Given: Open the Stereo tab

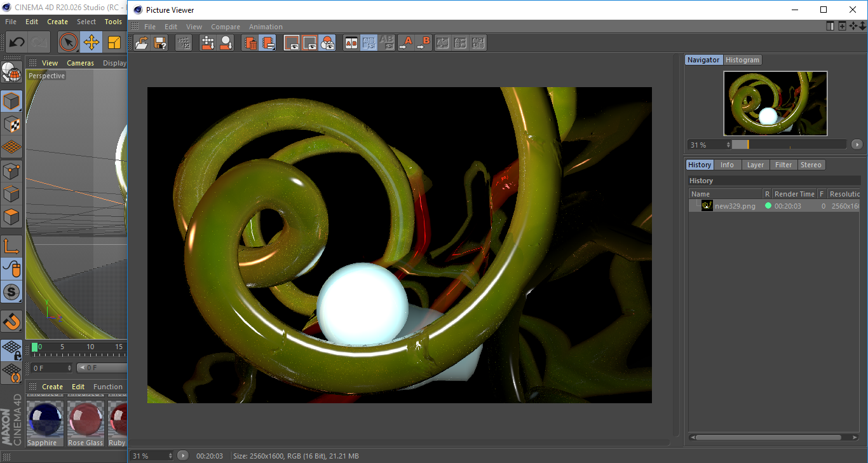Looking at the screenshot, I should 811,165.
